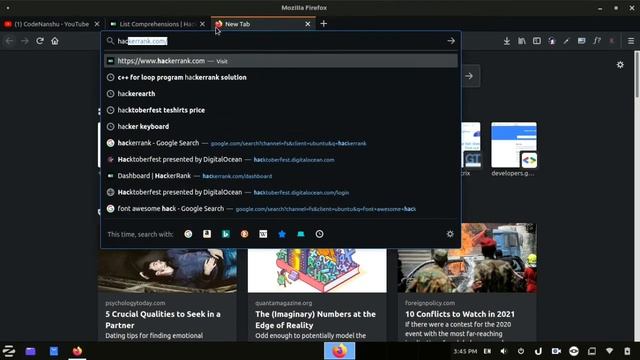Click the 3:45 PM clock
The height and width of the screenshot is (360, 640).
[x=465, y=351]
